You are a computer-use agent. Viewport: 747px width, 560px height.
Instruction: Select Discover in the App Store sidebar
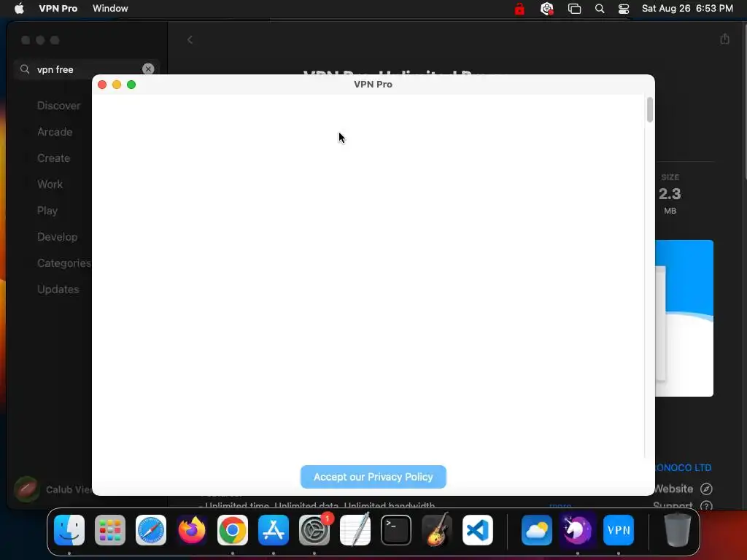click(x=58, y=106)
